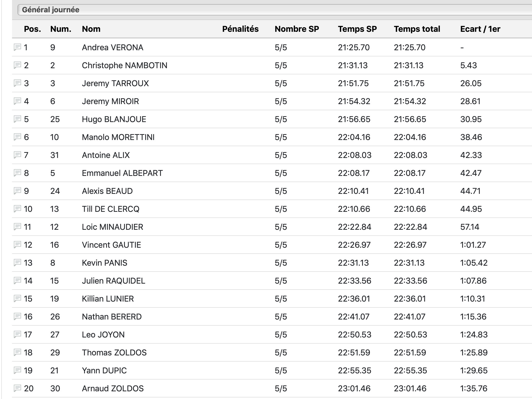Viewport: 532px width, 399px height.
Task: Click comment icon next to Leo JOYON
Action: pos(17,334)
